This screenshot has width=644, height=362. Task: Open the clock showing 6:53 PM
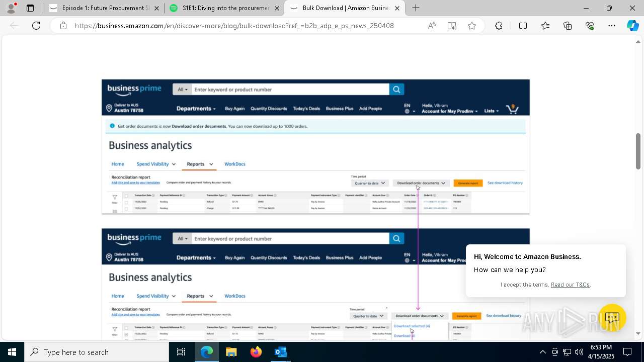(x=601, y=352)
